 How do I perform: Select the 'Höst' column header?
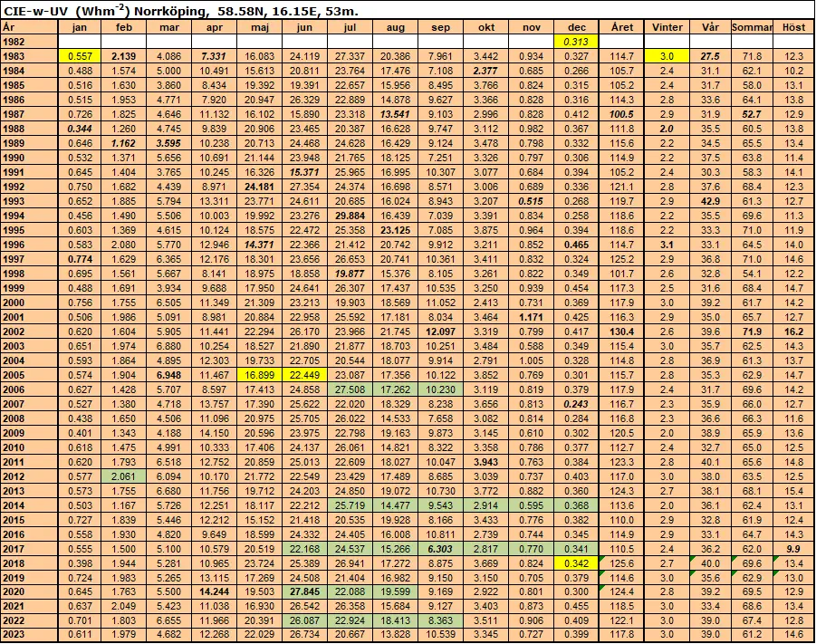(794, 27)
